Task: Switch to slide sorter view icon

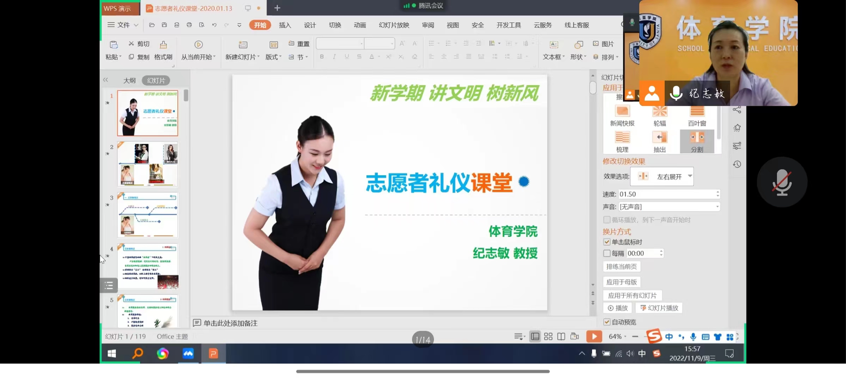Action: [548, 336]
